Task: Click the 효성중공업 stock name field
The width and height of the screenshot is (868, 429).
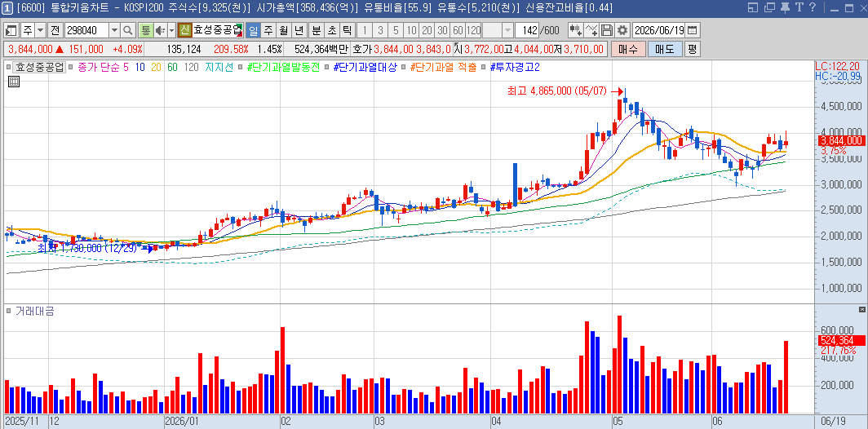Action: [218, 30]
